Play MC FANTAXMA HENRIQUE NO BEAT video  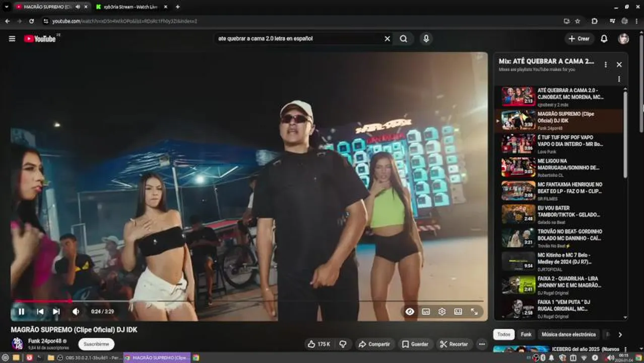pyautogui.click(x=559, y=191)
